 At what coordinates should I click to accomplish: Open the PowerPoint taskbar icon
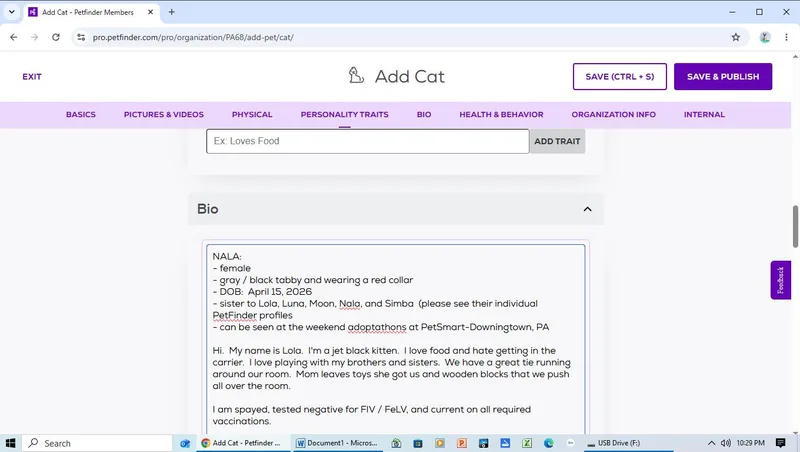[x=462, y=443]
